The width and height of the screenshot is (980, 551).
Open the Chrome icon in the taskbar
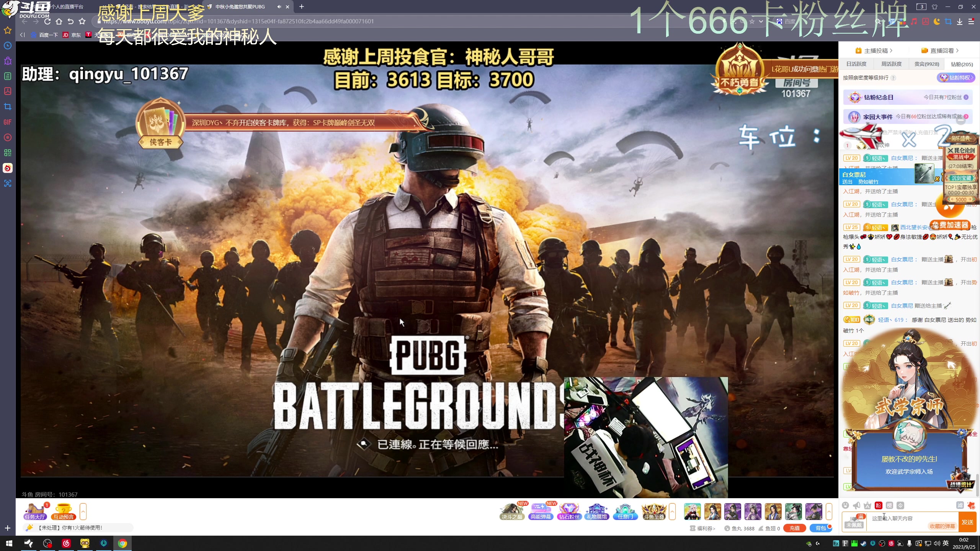[122, 543]
